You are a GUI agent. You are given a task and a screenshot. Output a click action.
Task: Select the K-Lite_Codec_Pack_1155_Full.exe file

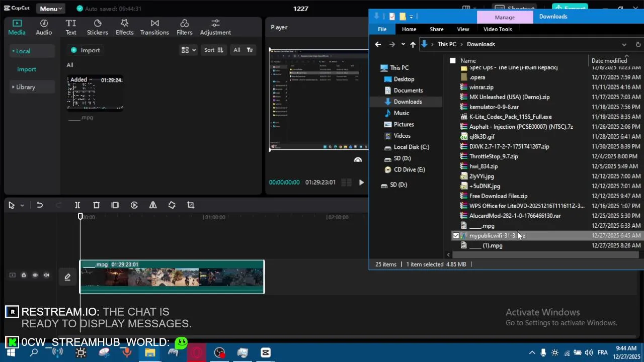[x=510, y=117]
